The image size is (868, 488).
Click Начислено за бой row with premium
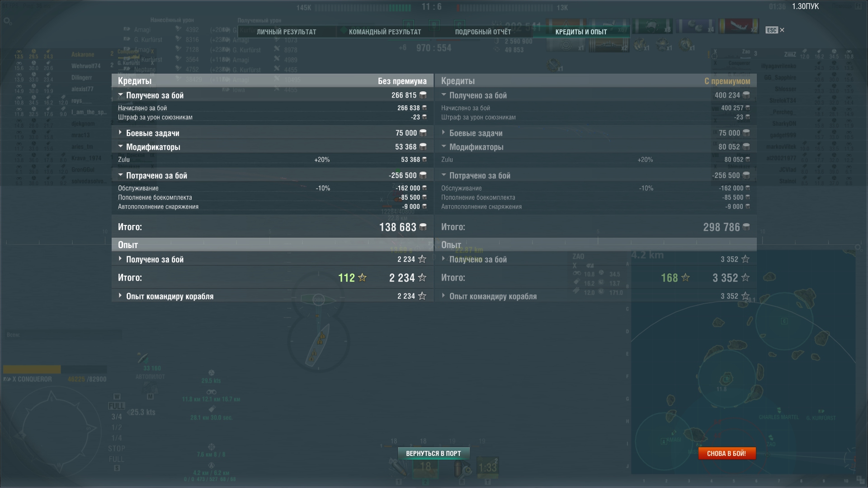(595, 108)
